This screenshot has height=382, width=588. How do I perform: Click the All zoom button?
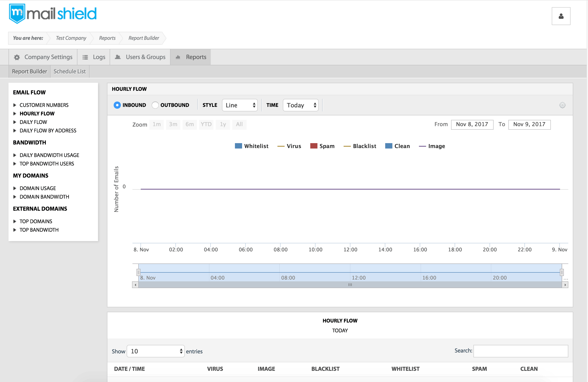click(x=239, y=124)
